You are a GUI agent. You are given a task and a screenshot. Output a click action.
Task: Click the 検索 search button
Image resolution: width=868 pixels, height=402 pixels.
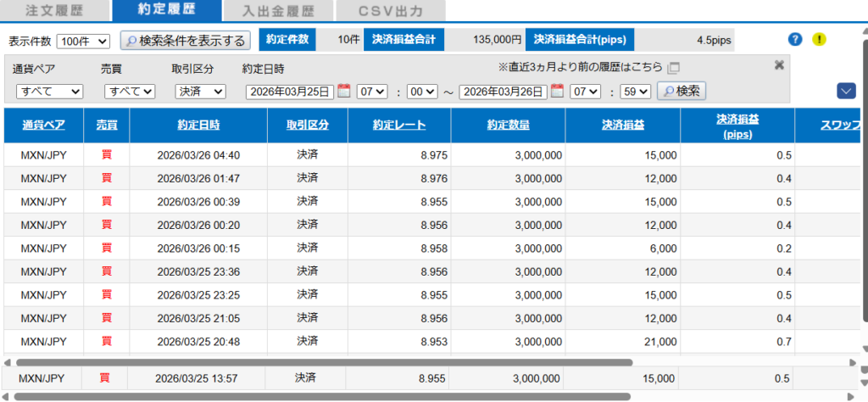[x=682, y=91]
